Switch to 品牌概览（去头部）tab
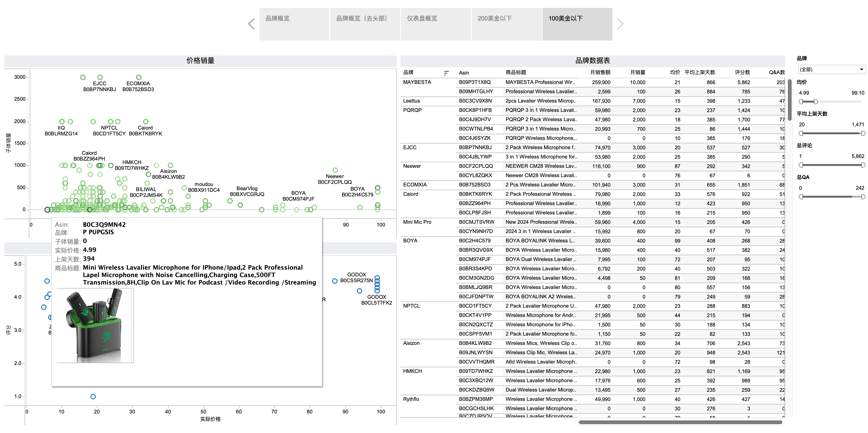The image size is (868, 433). click(x=365, y=24)
